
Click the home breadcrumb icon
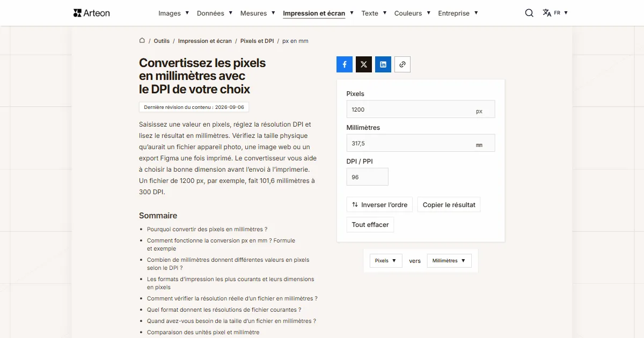coord(142,40)
